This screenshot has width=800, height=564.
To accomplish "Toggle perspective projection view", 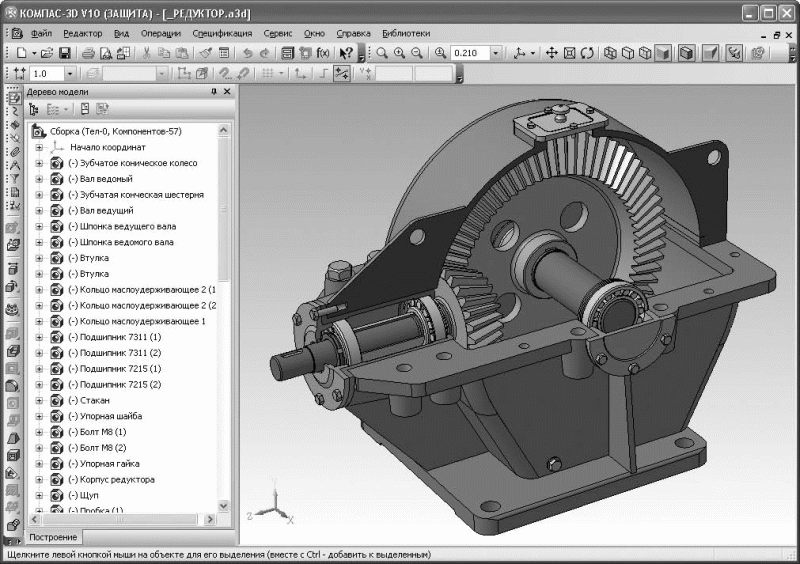I will 710,52.
